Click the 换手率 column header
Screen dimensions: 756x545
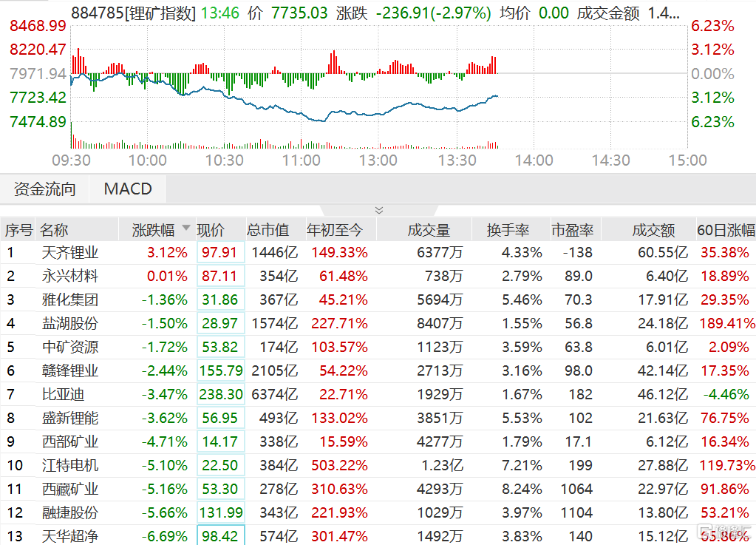(505, 230)
